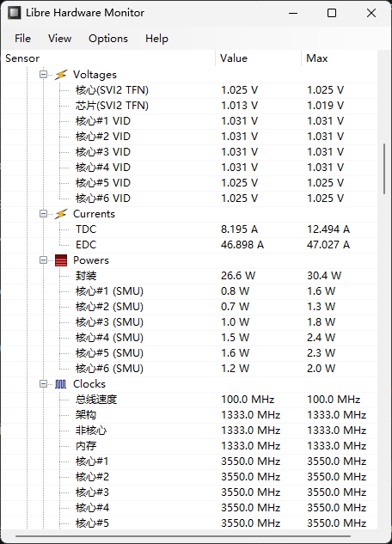The image size is (392, 544).
Task: Click the lightning icon beside Voltages
Action: click(61, 75)
